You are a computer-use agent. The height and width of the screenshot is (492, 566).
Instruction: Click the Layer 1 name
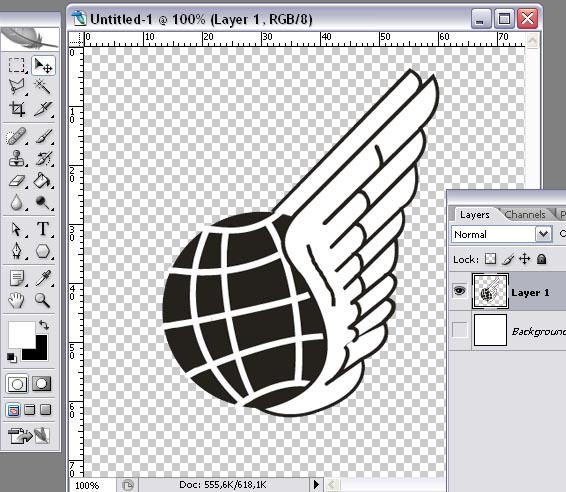530,292
